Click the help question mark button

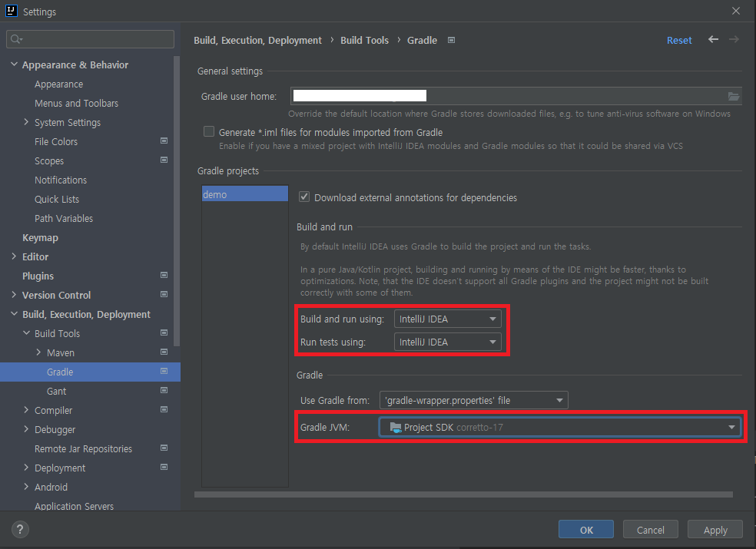point(20,529)
